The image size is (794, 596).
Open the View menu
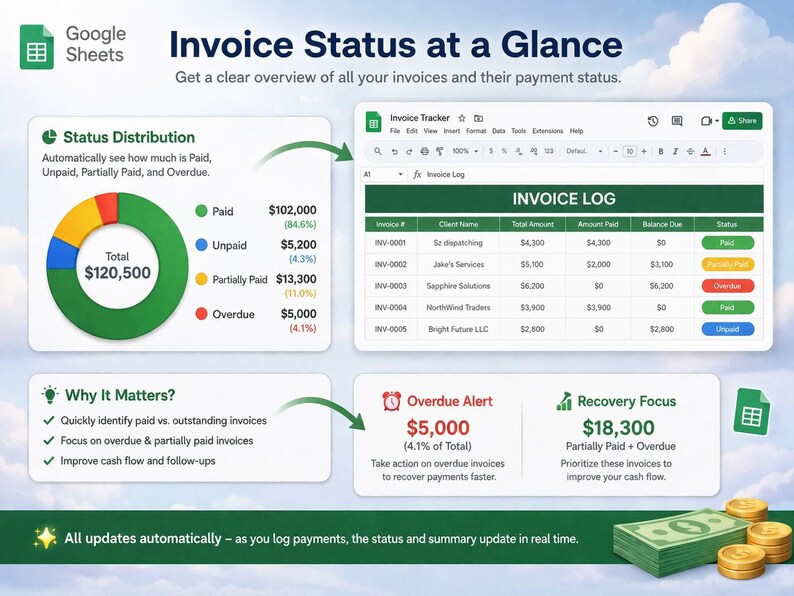tap(430, 131)
